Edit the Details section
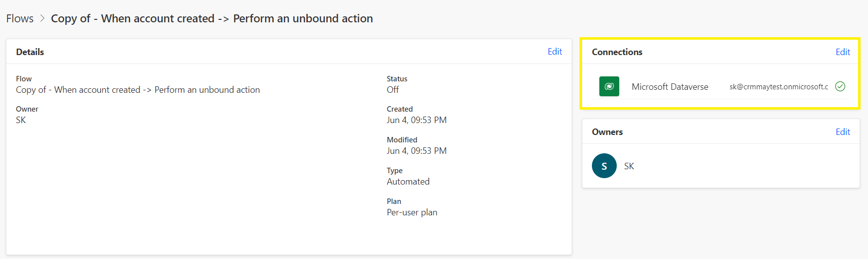 point(555,52)
